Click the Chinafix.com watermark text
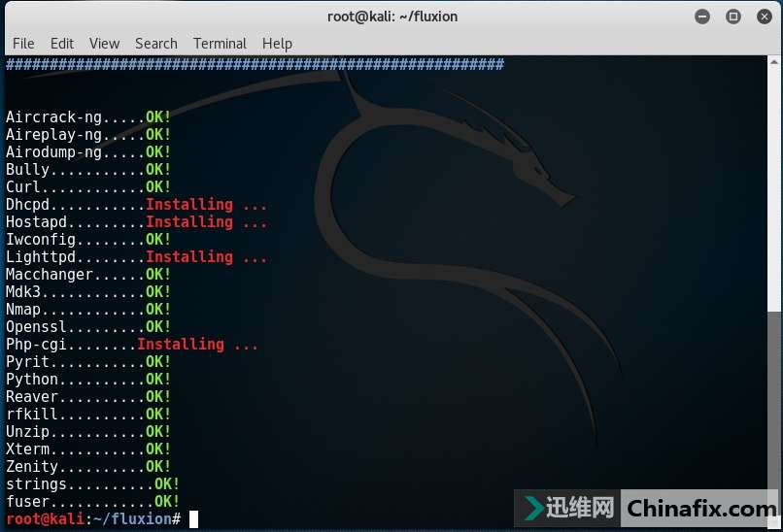 (x=701, y=509)
